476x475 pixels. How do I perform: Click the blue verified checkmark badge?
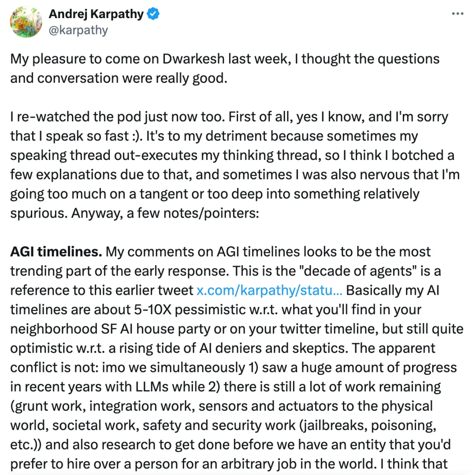[153, 14]
